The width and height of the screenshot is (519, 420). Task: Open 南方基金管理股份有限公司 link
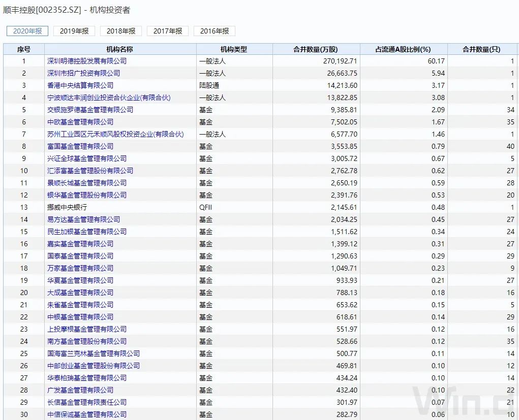(87, 341)
